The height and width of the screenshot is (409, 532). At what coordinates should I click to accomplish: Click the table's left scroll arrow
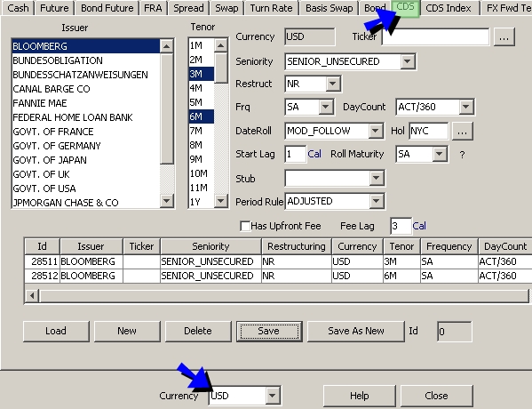32,295
